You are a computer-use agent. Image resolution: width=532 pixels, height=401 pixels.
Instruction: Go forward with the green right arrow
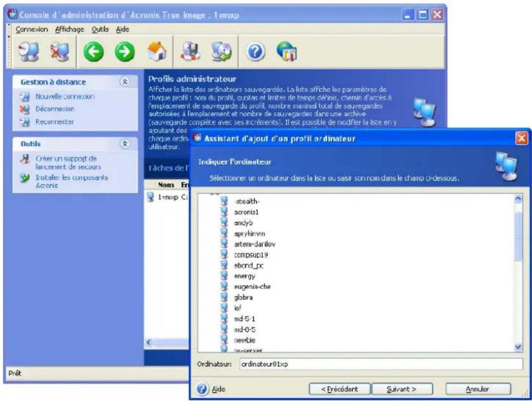[124, 52]
